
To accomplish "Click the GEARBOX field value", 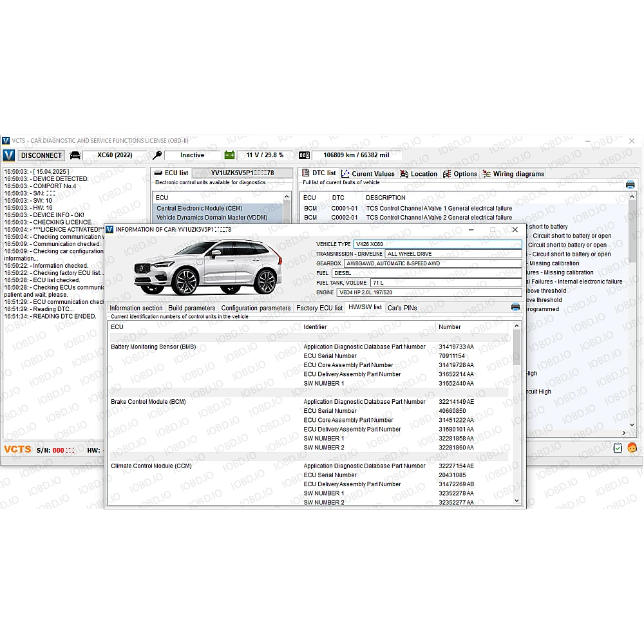I will click(433, 263).
